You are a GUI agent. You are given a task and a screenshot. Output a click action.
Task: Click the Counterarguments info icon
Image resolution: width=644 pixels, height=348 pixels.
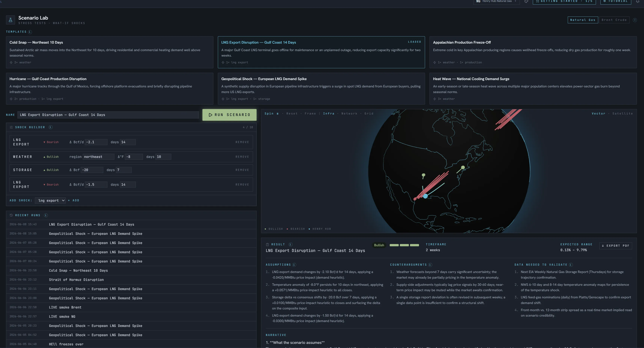click(430, 265)
